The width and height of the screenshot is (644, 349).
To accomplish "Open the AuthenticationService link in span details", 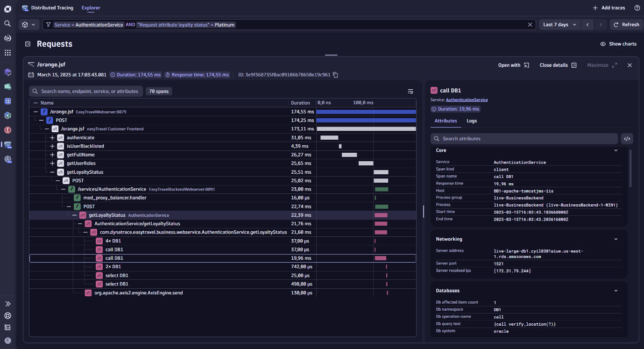I will (467, 100).
